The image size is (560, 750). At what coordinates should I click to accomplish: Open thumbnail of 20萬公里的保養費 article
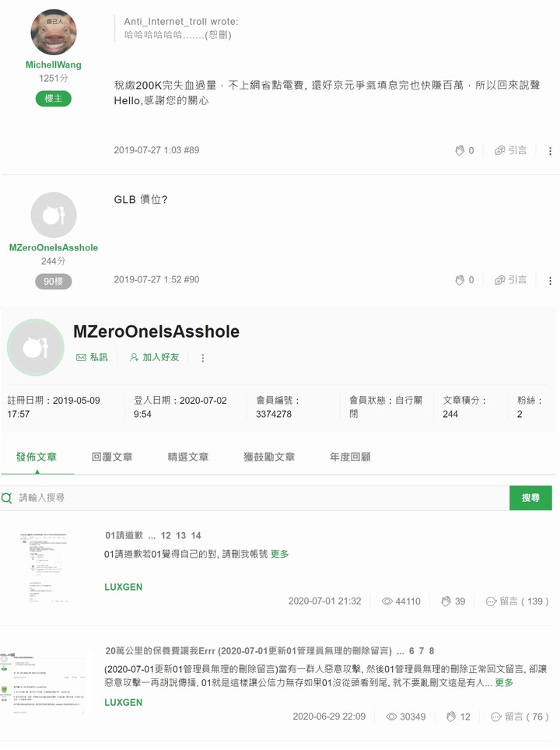pyautogui.click(x=44, y=683)
